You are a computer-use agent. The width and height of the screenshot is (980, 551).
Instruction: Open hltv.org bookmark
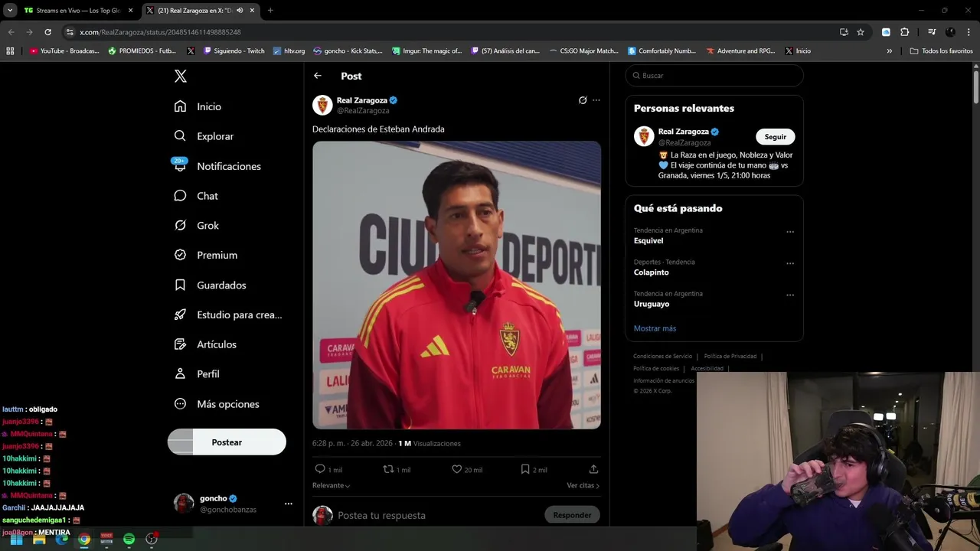point(289,51)
